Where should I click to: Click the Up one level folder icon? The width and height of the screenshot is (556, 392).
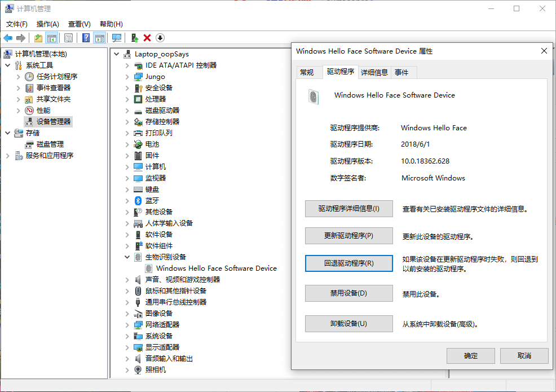[x=38, y=38]
